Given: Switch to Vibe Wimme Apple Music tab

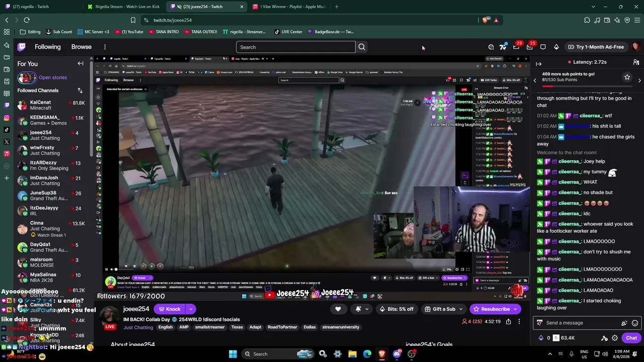Looking at the screenshot, I should (x=289, y=7).
